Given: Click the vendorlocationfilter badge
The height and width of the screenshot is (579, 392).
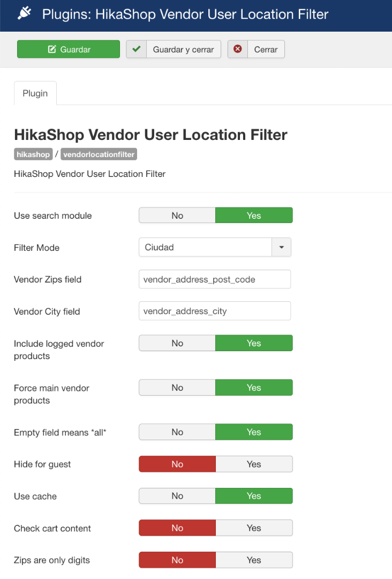Looking at the screenshot, I should tap(99, 154).
